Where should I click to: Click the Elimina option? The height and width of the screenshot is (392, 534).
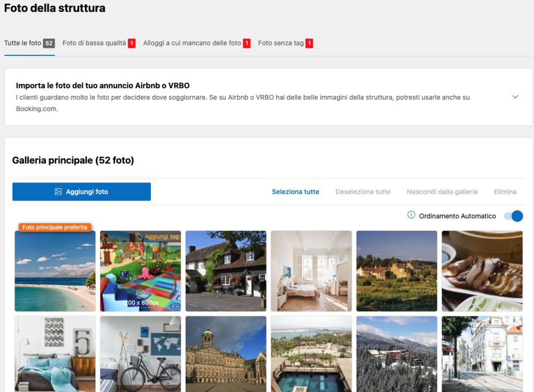point(505,192)
